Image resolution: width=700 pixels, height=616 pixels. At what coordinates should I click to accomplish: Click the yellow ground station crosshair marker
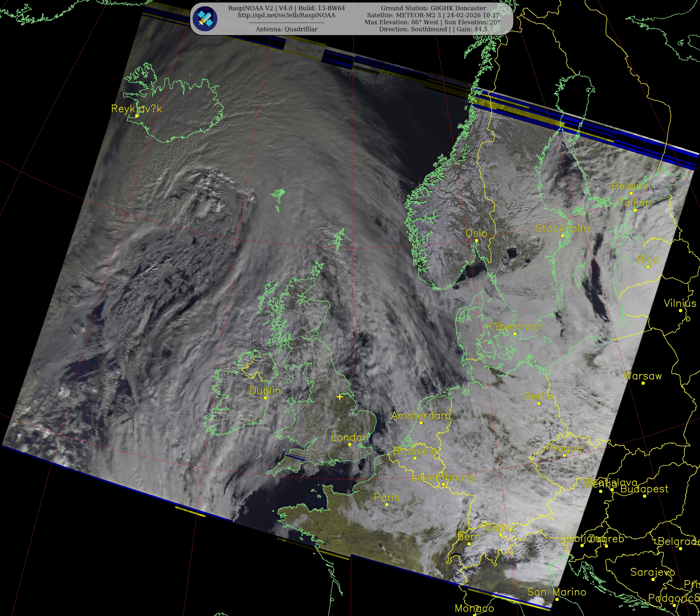(x=339, y=397)
